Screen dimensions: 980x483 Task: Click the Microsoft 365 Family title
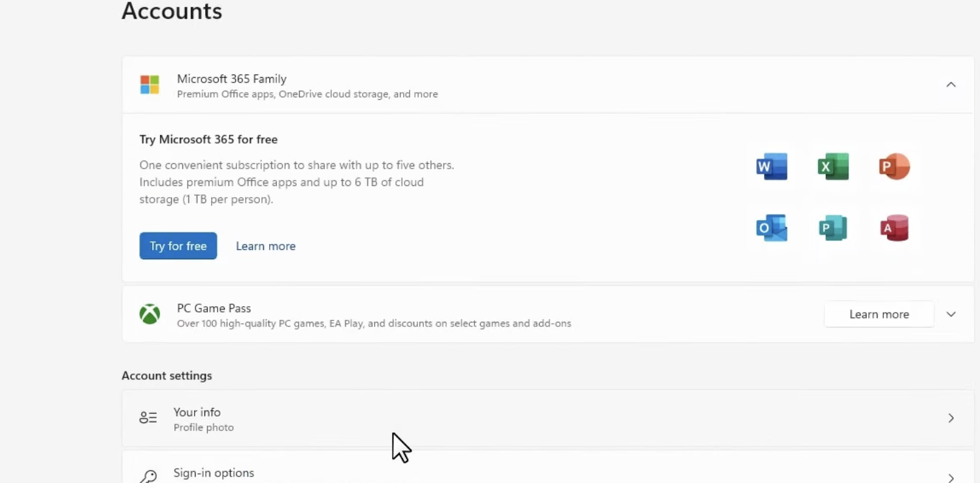[x=232, y=79]
